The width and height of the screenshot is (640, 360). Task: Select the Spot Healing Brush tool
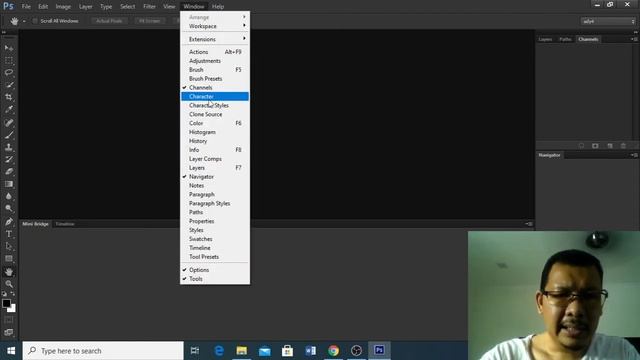click(9, 122)
